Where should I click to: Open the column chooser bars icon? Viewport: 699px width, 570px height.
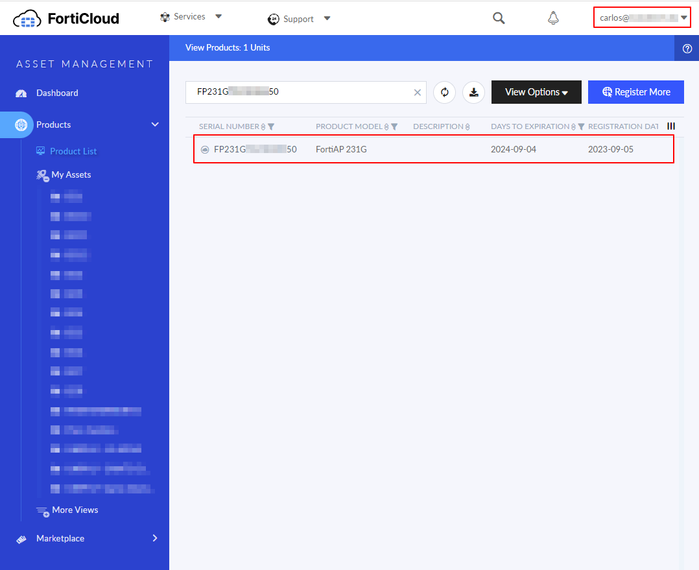[671, 126]
